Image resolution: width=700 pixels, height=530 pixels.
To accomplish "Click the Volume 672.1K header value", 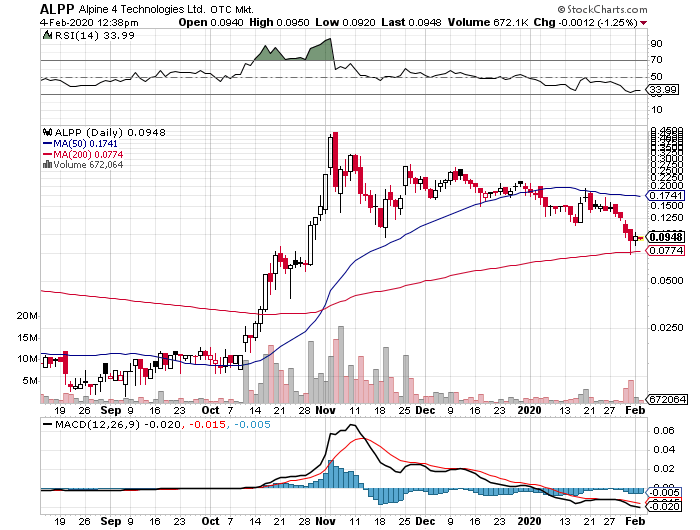I will click(x=487, y=22).
